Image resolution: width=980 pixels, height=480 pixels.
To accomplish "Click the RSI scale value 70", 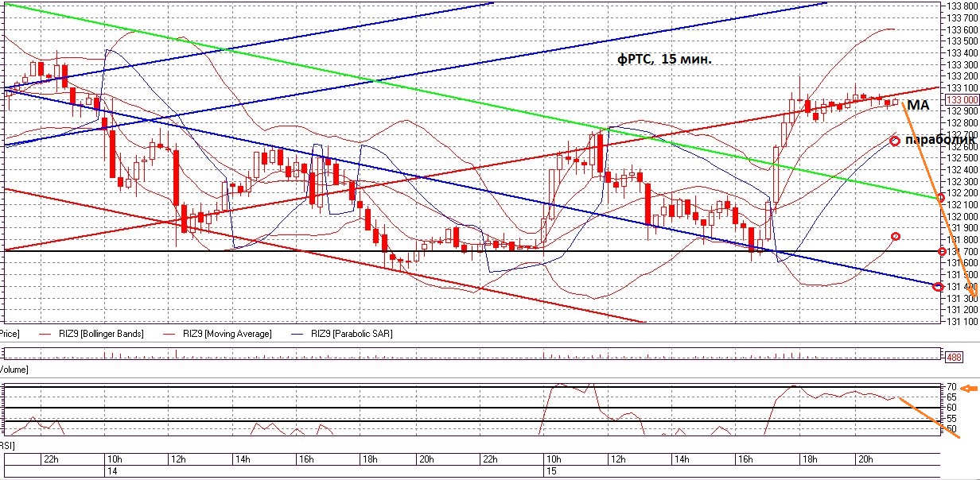I will [x=951, y=387].
